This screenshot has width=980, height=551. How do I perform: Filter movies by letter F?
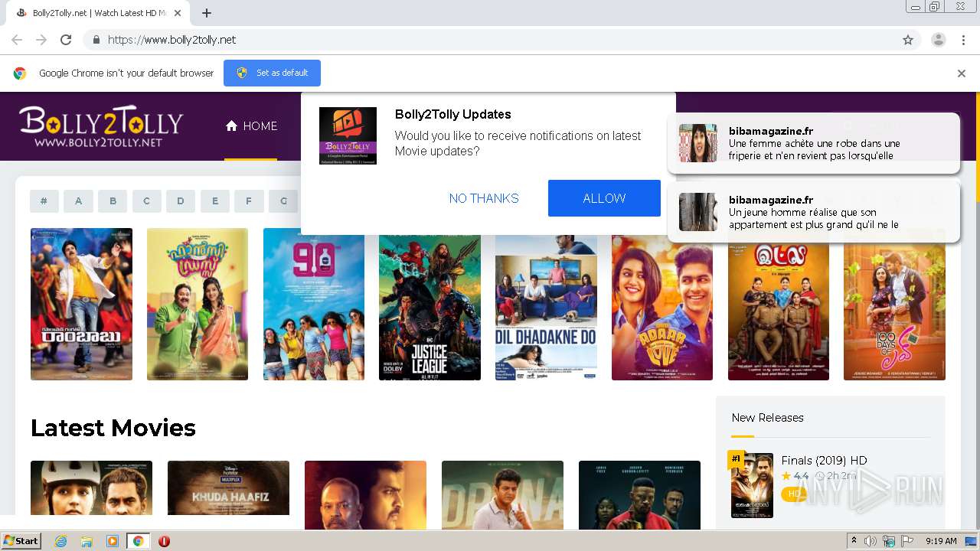point(249,201)
